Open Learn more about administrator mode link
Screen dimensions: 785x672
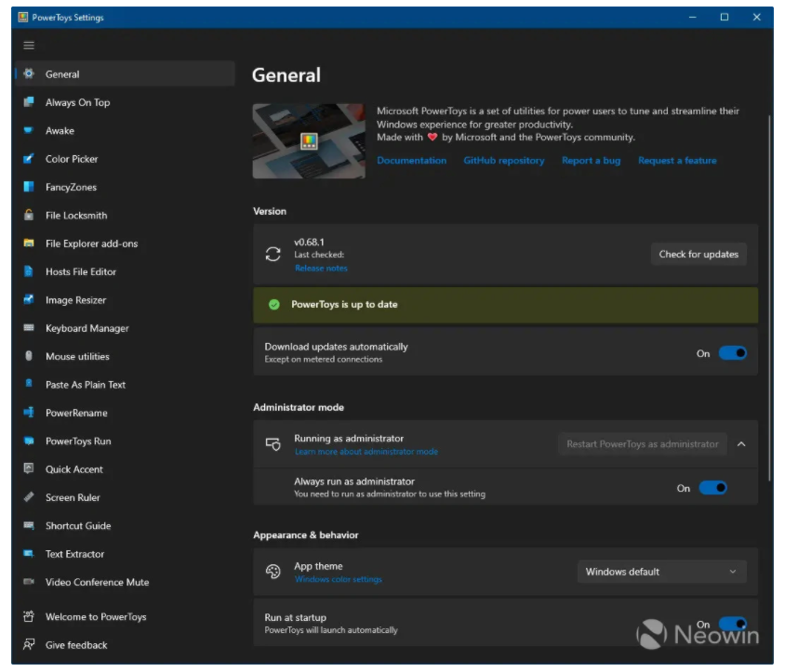pos(366,452)
